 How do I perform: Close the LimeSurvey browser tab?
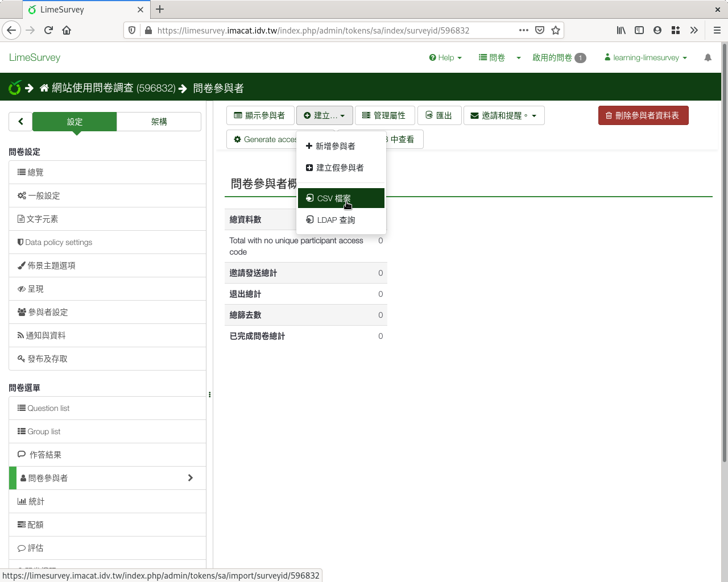(140, 10)
